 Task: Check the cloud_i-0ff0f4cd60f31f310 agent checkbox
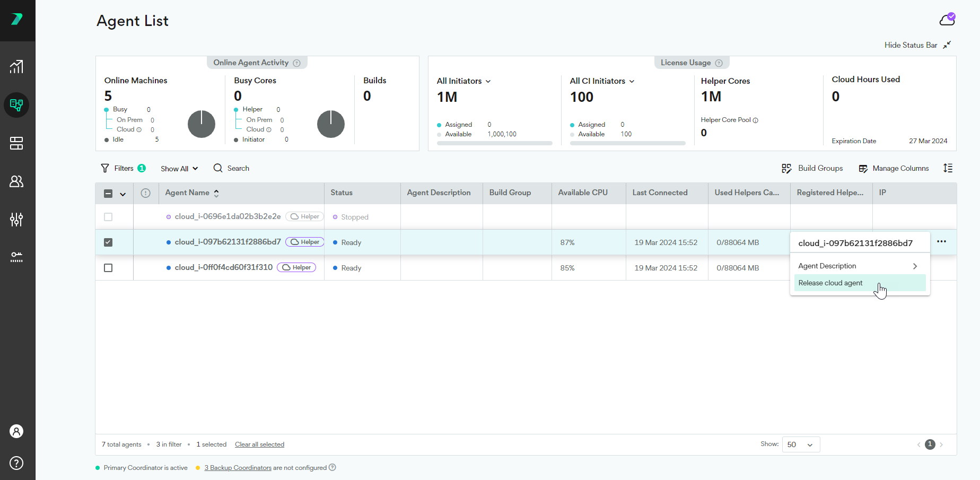[108, 268]
